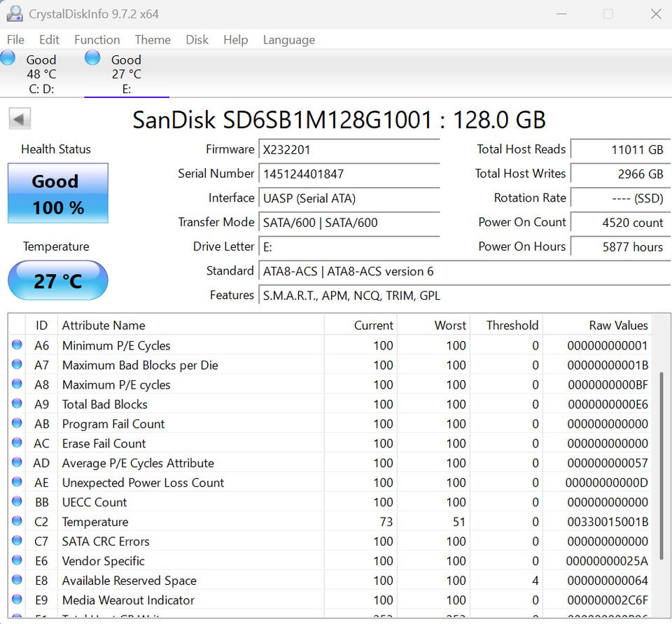Screen dimensions: 672x624
Task: Click the Worst column header
Action: coord(433,325)
